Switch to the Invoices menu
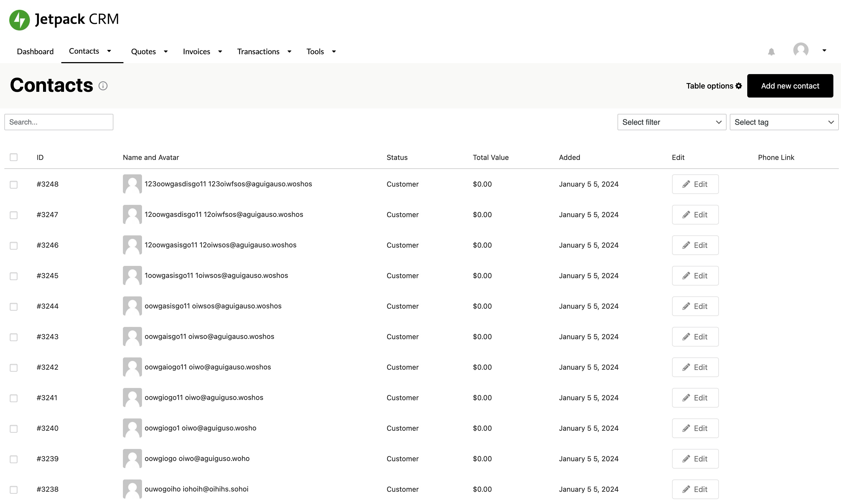Viewport: 841px width, 504px height. point(196,51)
